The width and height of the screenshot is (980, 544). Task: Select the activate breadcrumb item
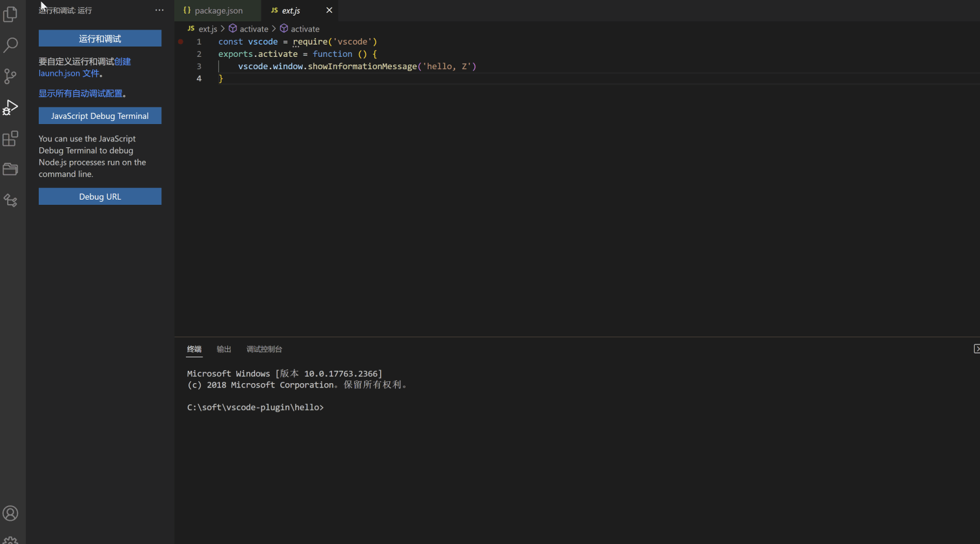[x=253, y=28]
